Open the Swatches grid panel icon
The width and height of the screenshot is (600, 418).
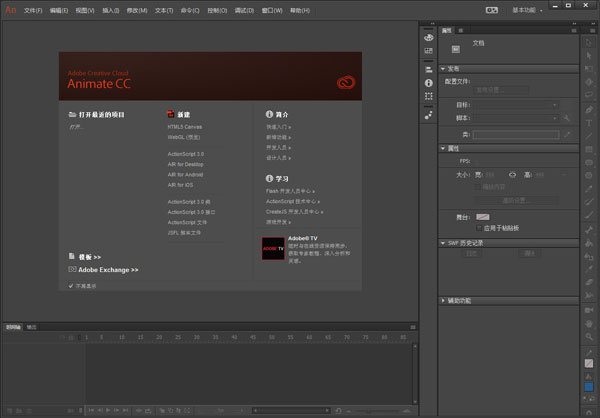(429, 51)
